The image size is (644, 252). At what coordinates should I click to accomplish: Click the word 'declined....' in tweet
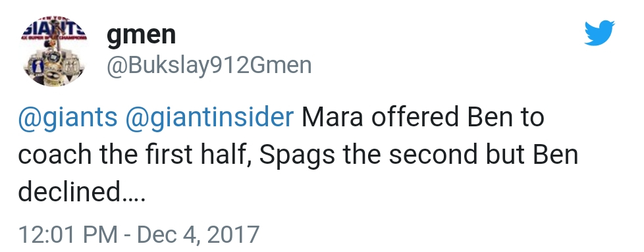point(82,192)
